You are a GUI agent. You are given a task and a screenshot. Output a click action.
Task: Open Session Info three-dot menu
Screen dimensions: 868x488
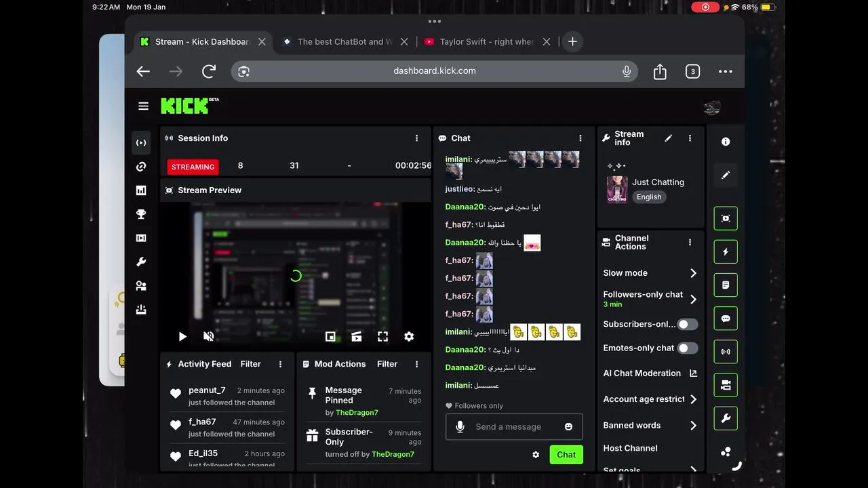click(416, 138)
